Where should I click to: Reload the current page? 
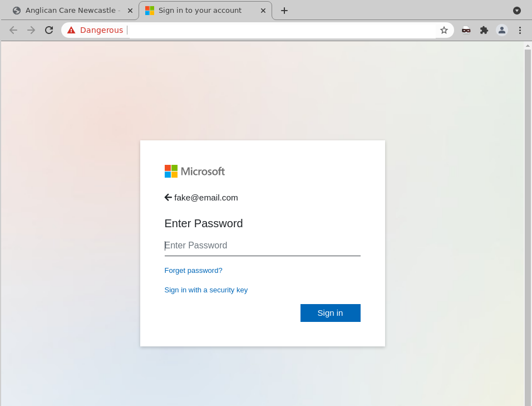pos(48,30)
